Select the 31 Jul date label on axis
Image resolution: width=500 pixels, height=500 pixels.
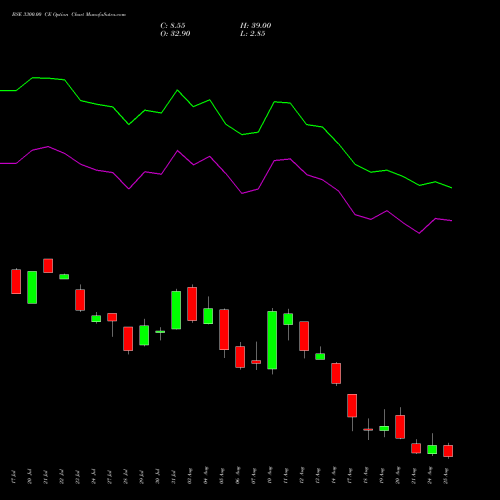point(173,477)
